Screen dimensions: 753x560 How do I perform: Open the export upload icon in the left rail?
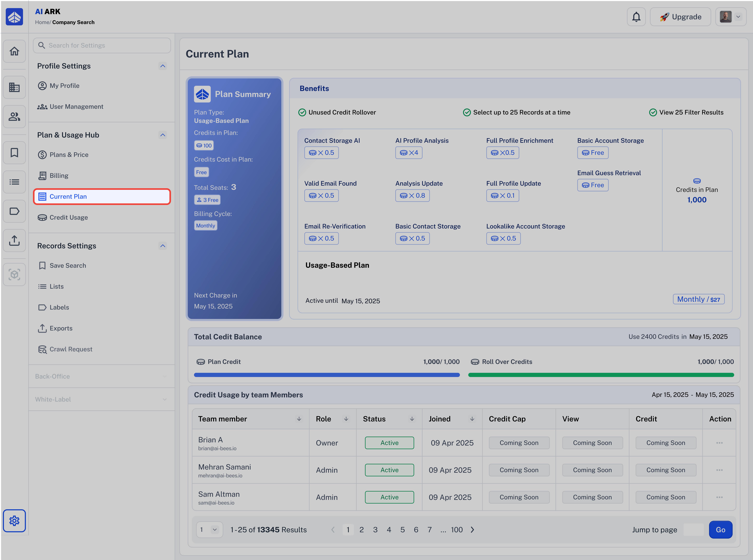coord(14,240)
